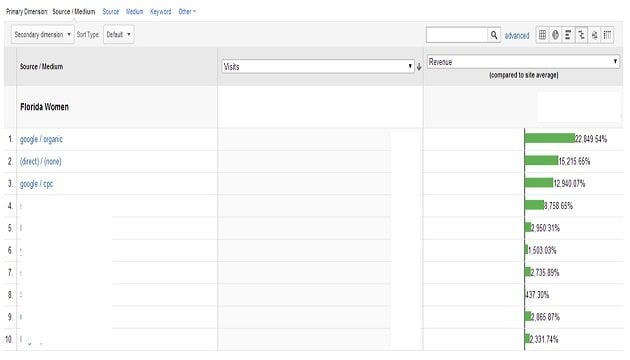The height and width of the screenshot is (360, 630).
Task: Select Source / Medium primary dimension
Action: click(x=74, y=12)
